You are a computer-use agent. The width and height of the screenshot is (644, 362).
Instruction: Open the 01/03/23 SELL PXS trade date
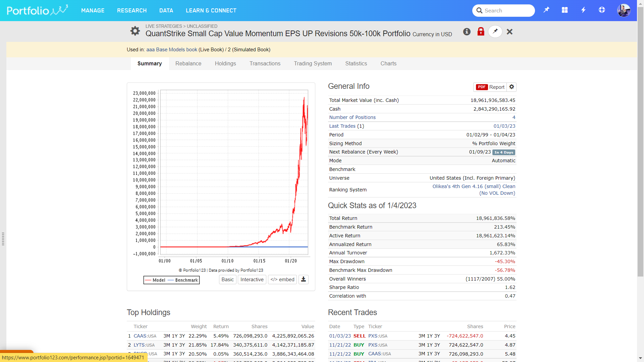pos(340,336)
